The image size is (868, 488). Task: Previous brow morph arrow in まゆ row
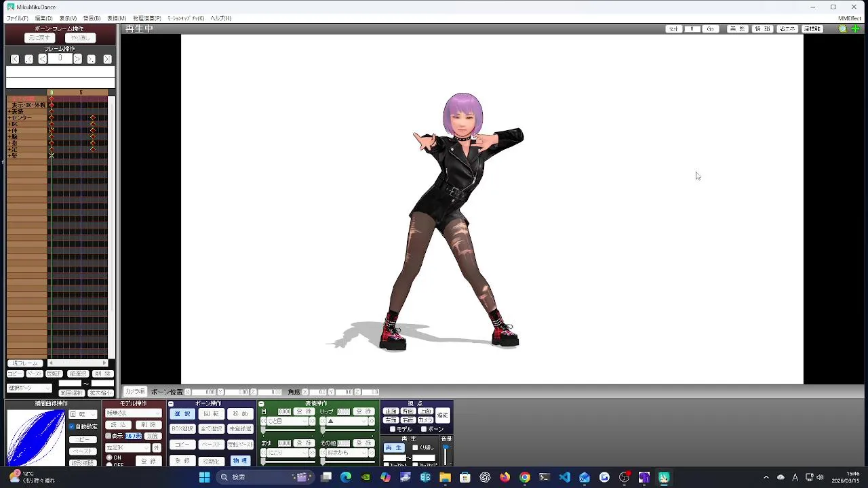264,453
